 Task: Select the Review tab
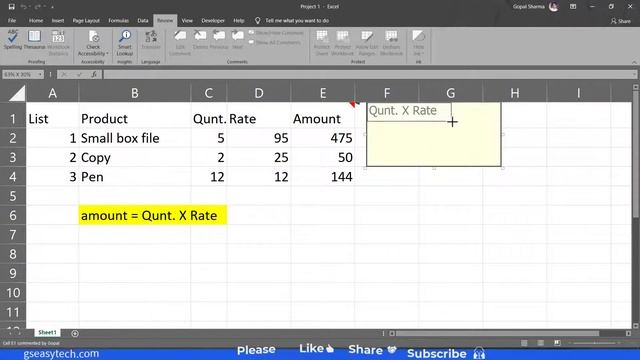coord(165,20)
